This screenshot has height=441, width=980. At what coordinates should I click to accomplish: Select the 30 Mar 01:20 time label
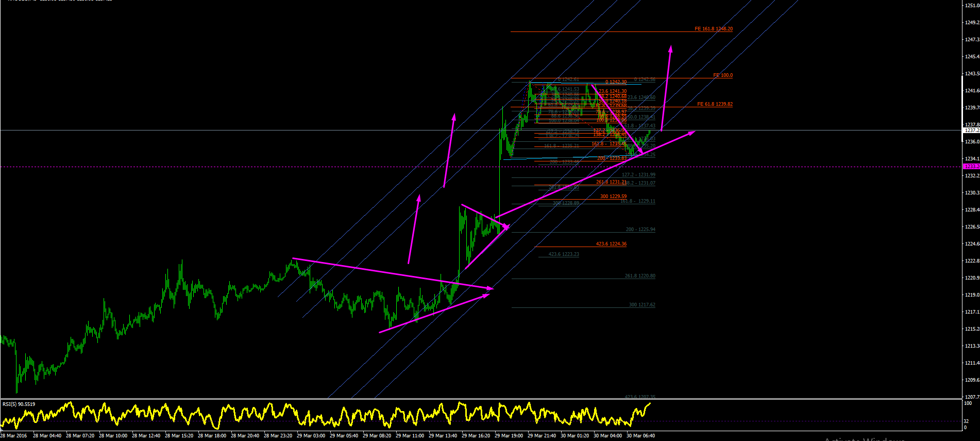575,436
